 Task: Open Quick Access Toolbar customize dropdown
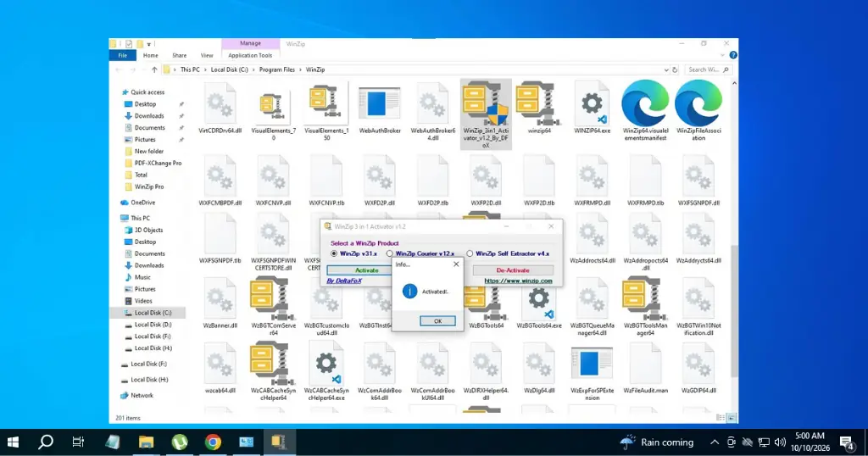click(149, 44)
